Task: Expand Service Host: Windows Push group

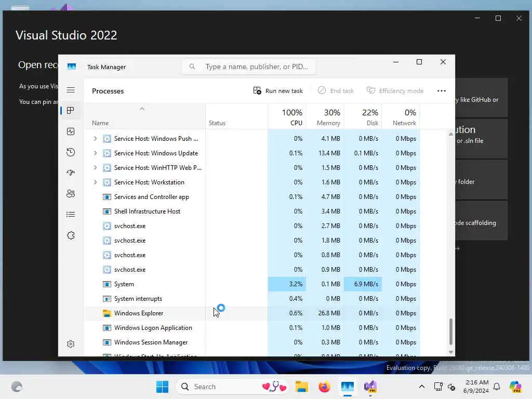Action: tap(96, 138)
